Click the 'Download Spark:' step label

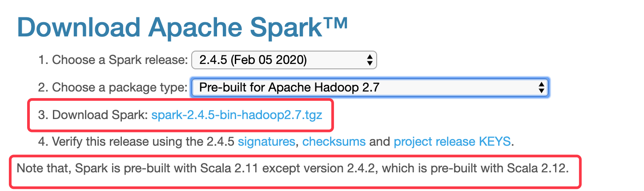100,115
